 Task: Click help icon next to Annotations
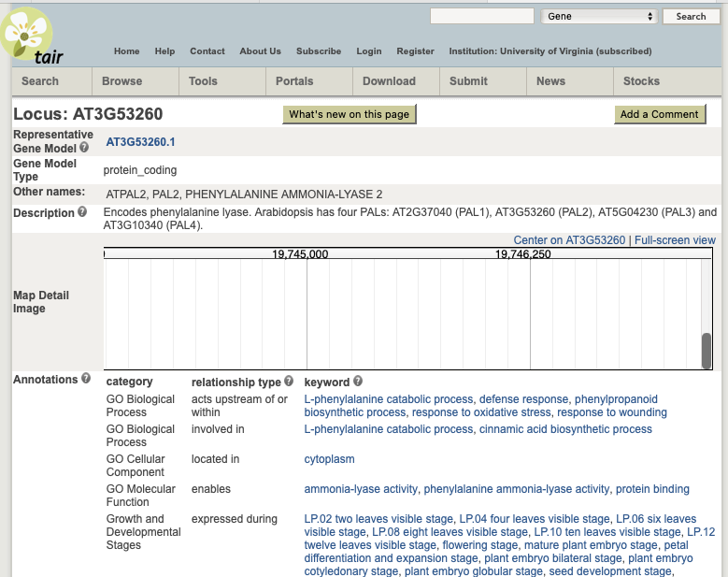[86, 379]
